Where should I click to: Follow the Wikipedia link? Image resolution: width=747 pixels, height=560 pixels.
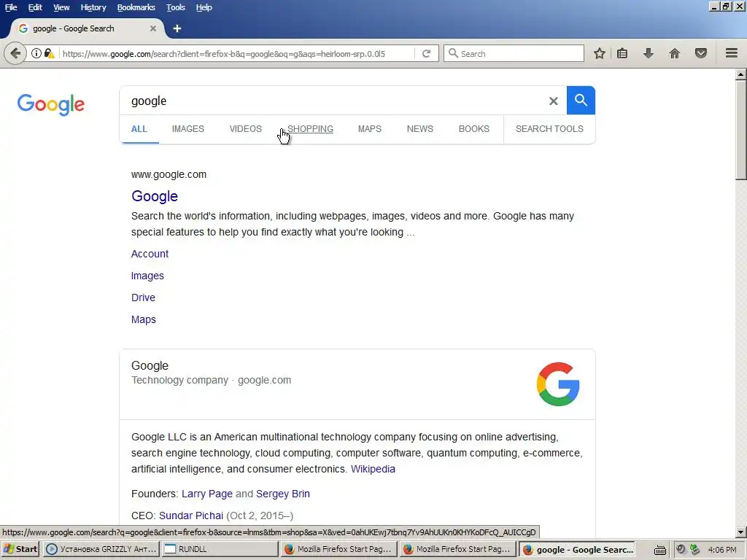coord(373,469)
